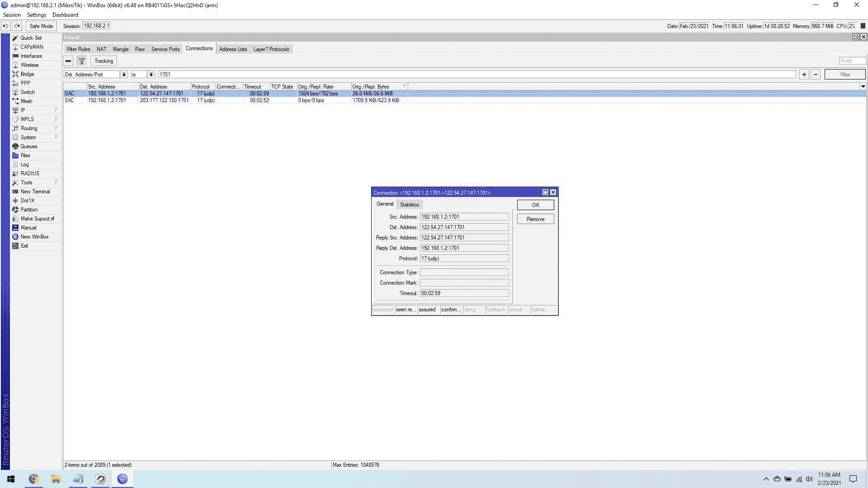Open CAPsMAN menu icon
This screenshot has width=868, height=488.
point(15,47)
